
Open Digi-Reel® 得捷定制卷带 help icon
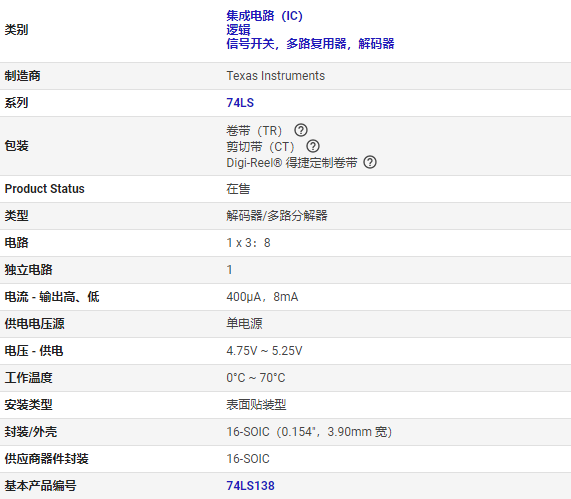pos(370,162)
